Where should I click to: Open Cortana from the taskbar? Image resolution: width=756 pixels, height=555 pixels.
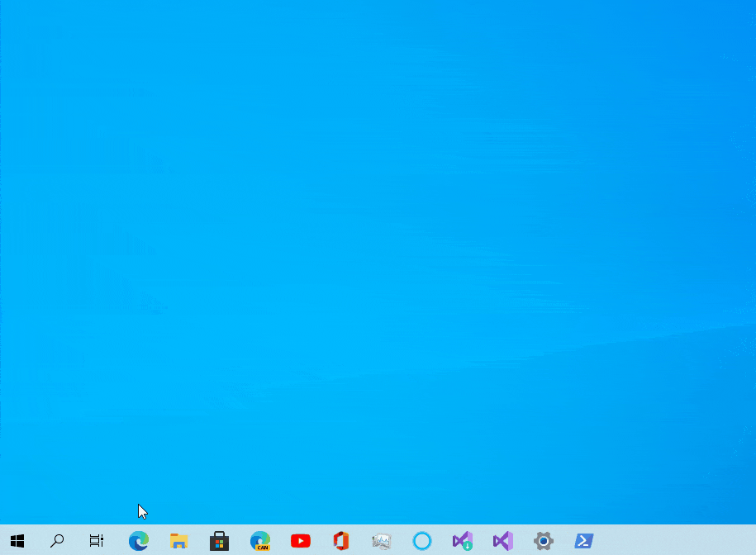pyautogui.click(x=422, y=541)
